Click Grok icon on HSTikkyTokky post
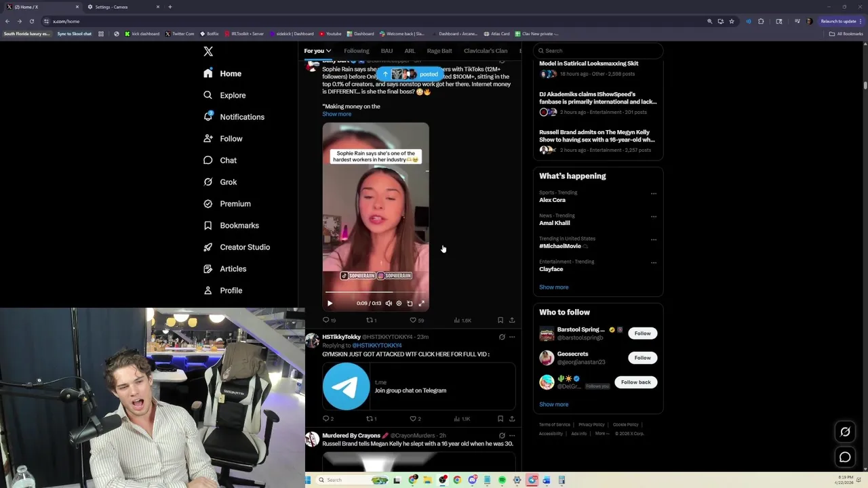868x488 pixels. 502,337
